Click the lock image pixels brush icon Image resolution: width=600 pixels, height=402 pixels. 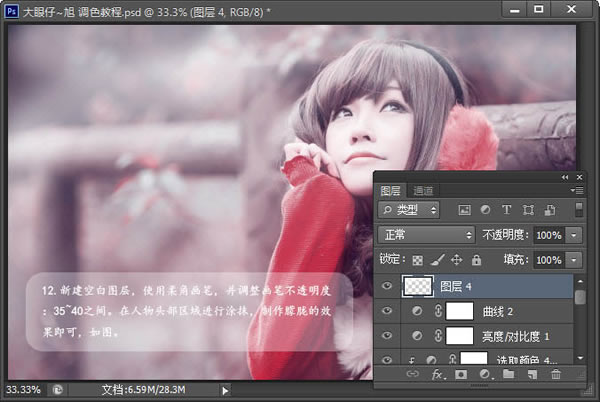pos(437,260)
